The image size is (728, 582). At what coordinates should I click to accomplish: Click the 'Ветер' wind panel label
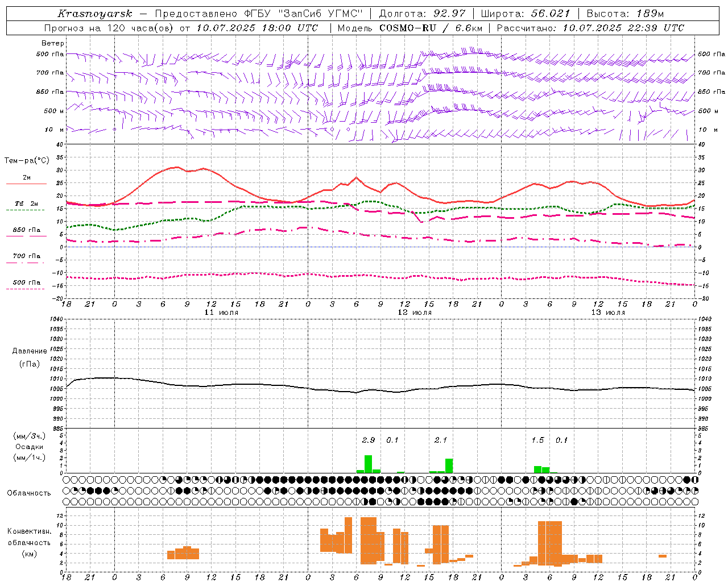(53, 43)
